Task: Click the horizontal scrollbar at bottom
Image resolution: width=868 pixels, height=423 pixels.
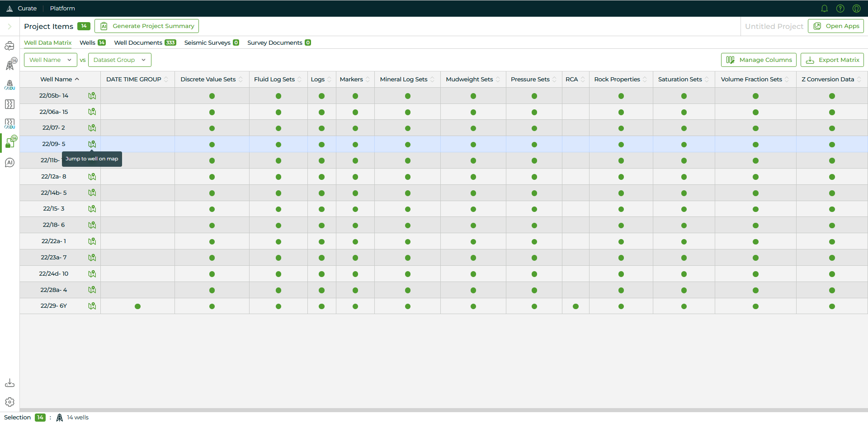Action: point(443,410)
